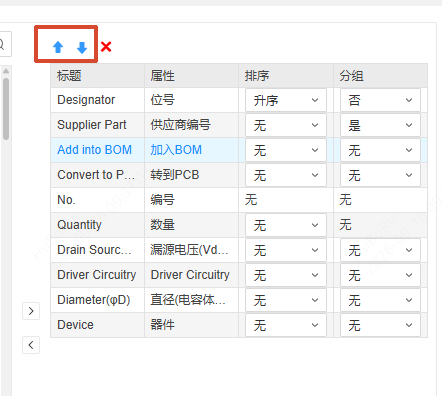This screenshot has height=396, width=442.
Task: Open the group dropdown for the Device row
Action: click(x=380, y=325)
